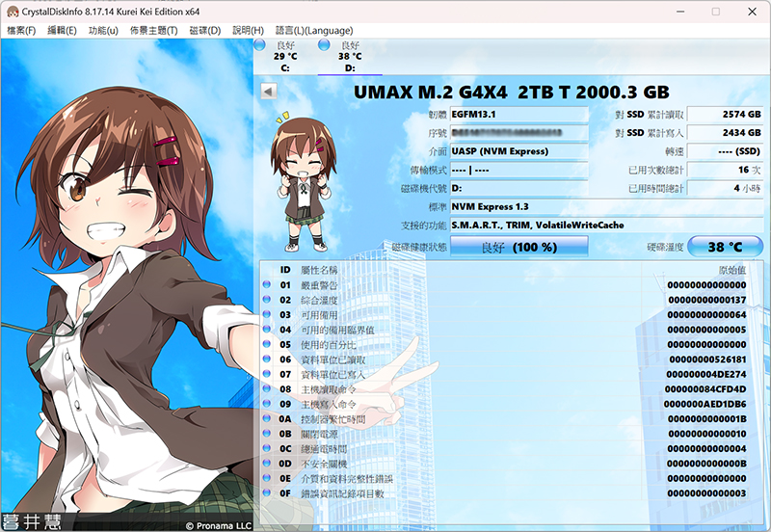
Task: Click the 原始值 column header
Action: [x=732, y=270]
